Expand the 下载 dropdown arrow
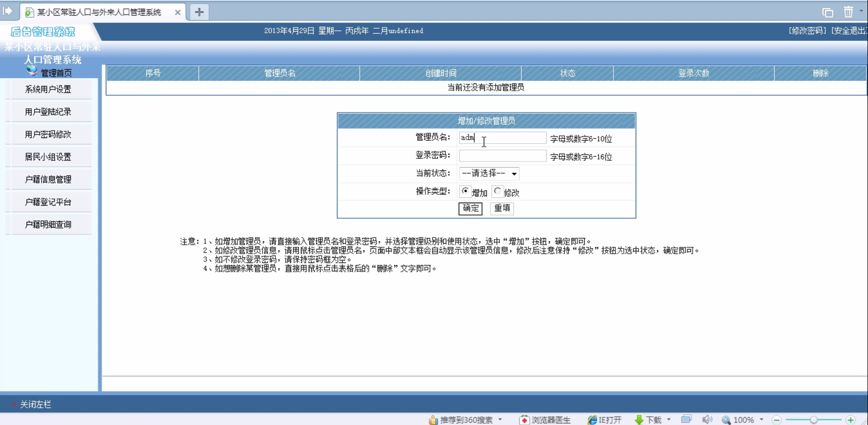The width and height of the screenshot is (868, 425). tap(669, 419)
